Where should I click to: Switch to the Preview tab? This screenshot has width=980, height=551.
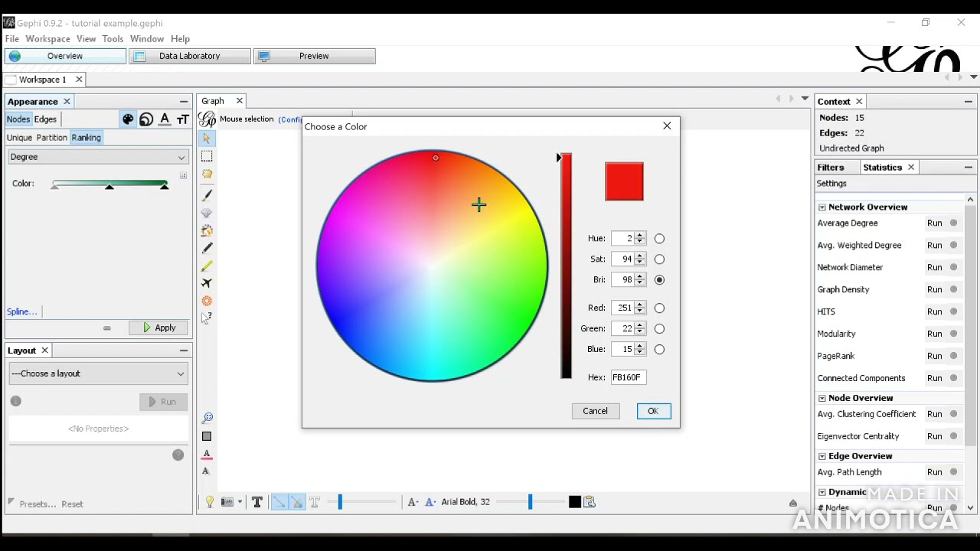[314, 56]
